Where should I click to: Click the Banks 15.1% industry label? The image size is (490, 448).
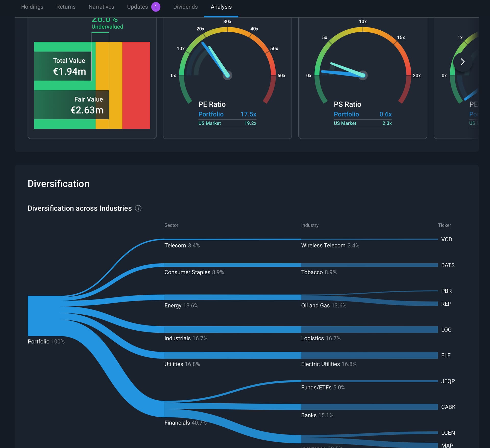(x=317, y=415)
